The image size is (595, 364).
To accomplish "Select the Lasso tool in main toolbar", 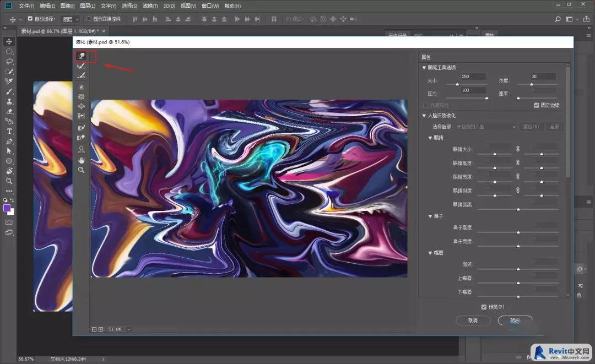I will [9, 62].
